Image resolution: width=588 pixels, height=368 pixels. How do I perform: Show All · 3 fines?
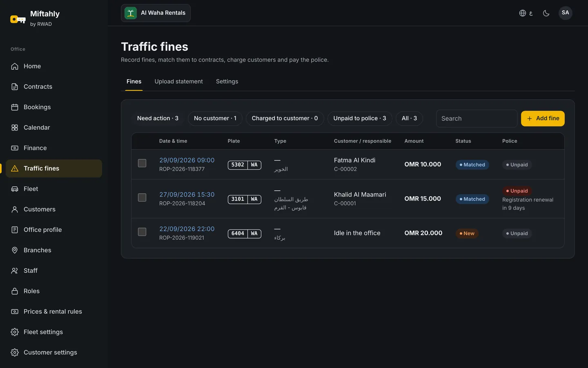(409, 119)
